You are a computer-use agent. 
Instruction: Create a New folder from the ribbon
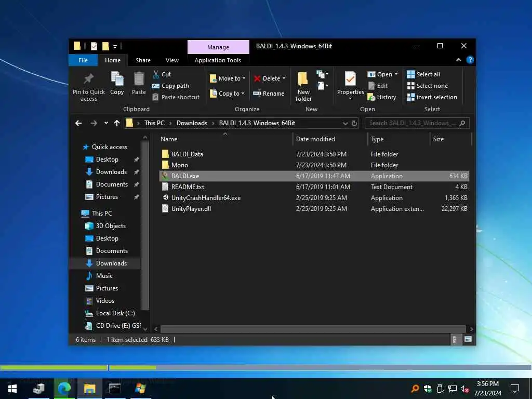303,86
